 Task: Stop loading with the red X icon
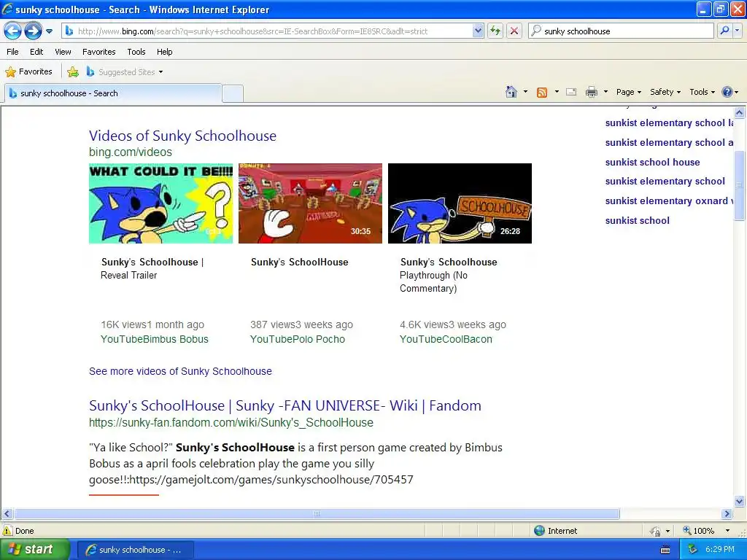point(514,31)
